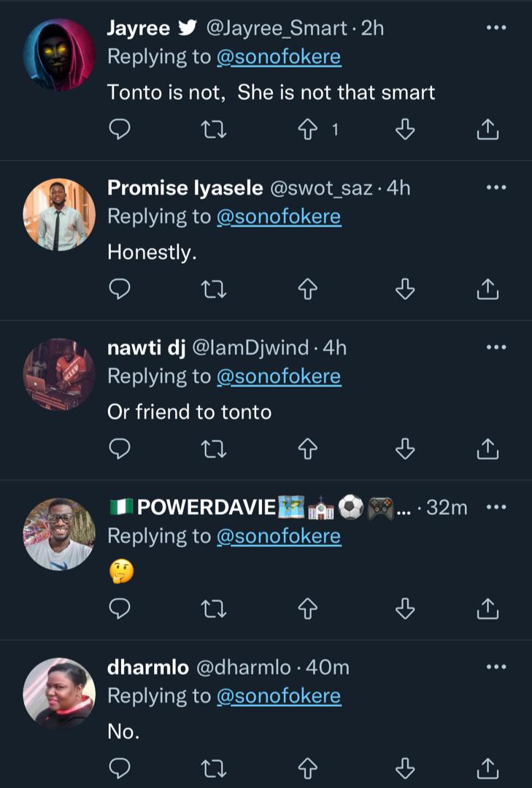Image resolution: width=532 pixels, height=788 pixels.
Task: Reply to Jayree's tweet
Action: coord(119,130)
